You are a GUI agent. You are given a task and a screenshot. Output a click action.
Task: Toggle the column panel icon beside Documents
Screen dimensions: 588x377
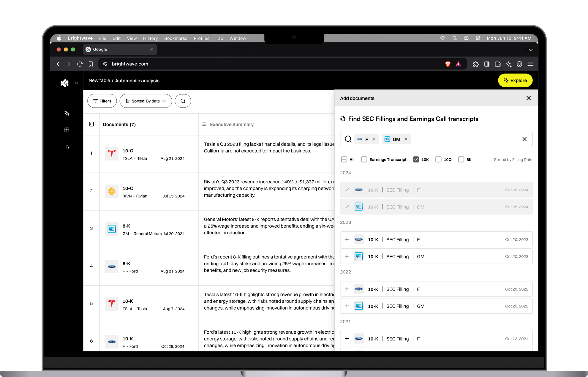91,124
